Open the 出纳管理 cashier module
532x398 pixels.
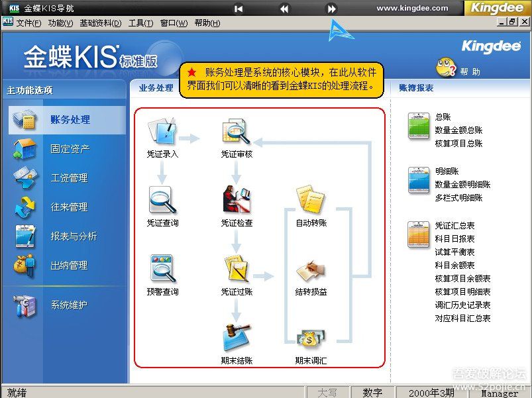click(68, 266)
